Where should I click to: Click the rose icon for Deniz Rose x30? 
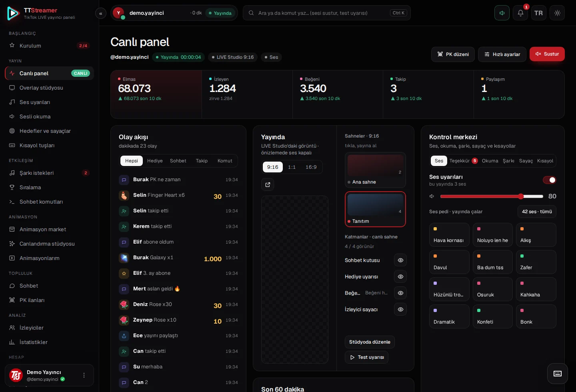124,304
